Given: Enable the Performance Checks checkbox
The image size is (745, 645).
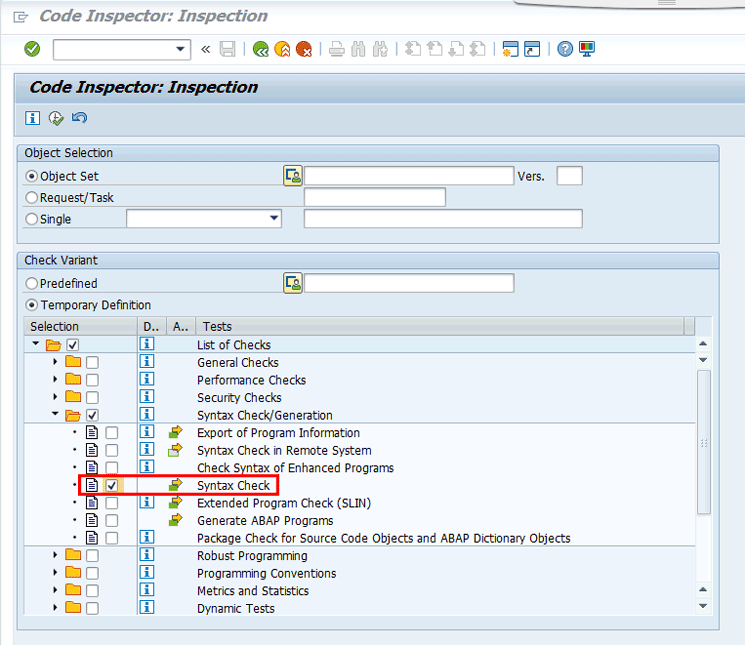Looking at the screenshot, I should point(92,381).
